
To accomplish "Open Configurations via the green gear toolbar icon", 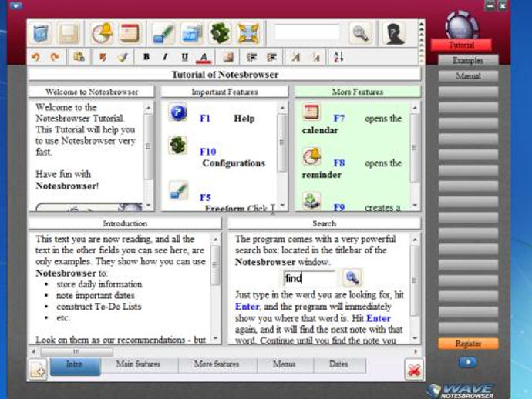I will click(x=220, y=33).
